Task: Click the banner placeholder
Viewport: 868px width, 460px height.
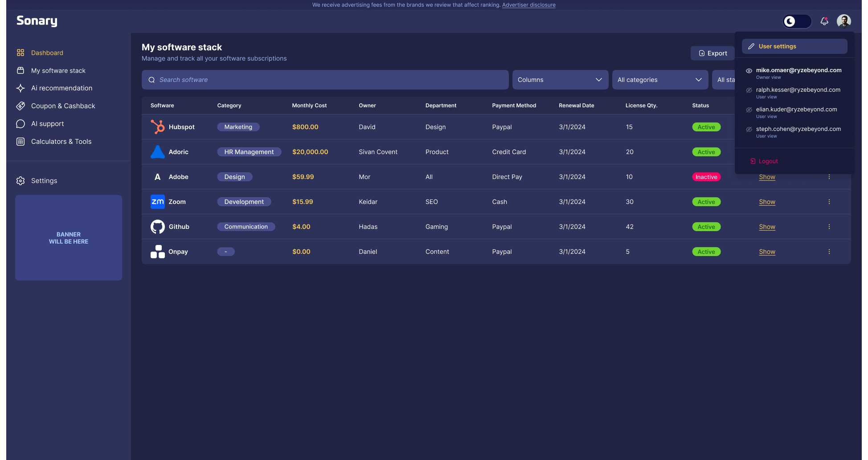Action: tap(69, 238)
